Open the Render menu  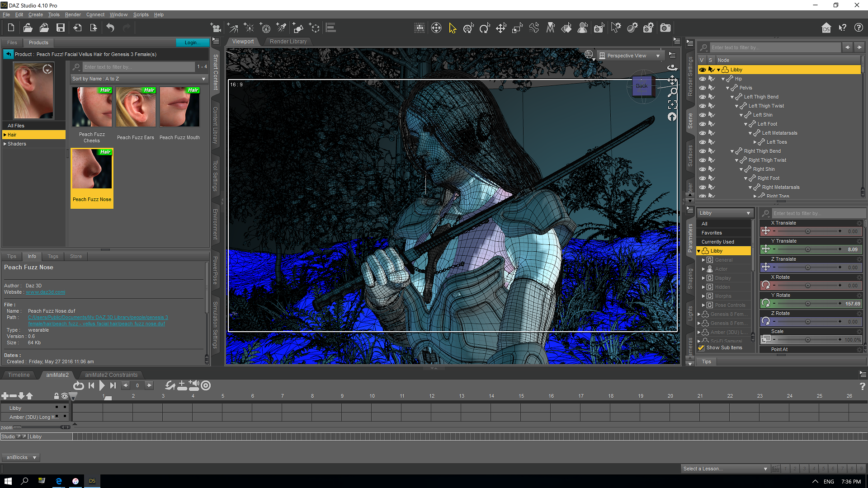[x=73, y=14]
